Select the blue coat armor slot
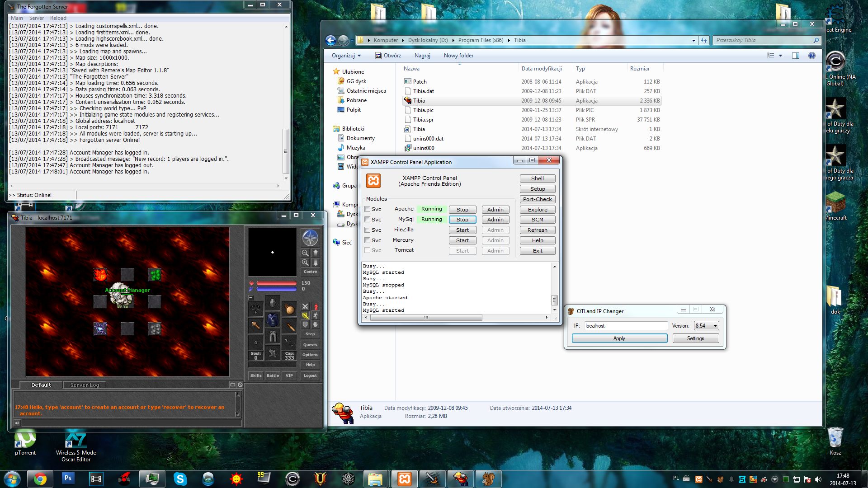Screen dimensions: 868x488 click(272, 319)
